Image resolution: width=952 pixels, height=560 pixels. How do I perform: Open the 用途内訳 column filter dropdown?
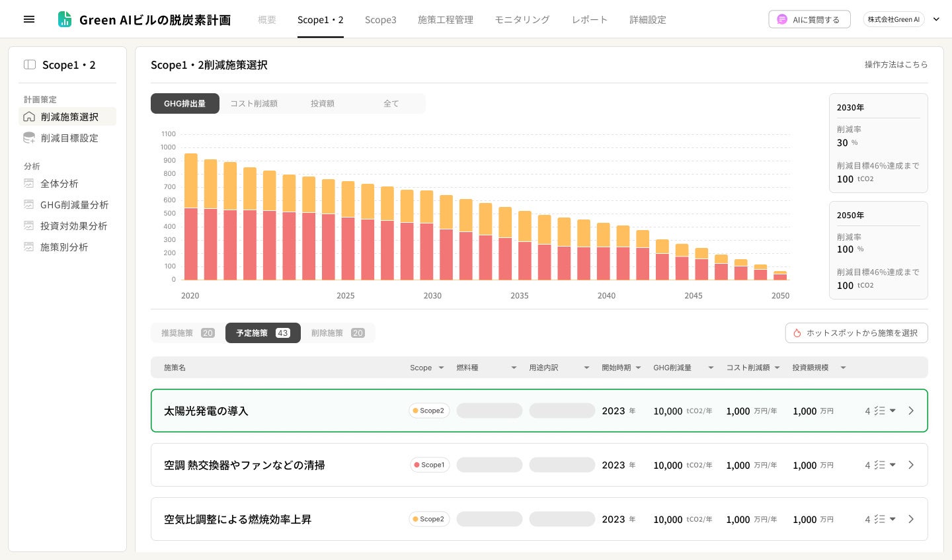[586, 368]
